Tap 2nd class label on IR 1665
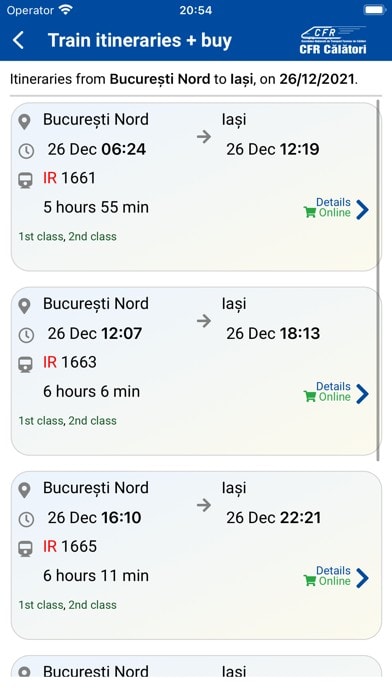 92,605
